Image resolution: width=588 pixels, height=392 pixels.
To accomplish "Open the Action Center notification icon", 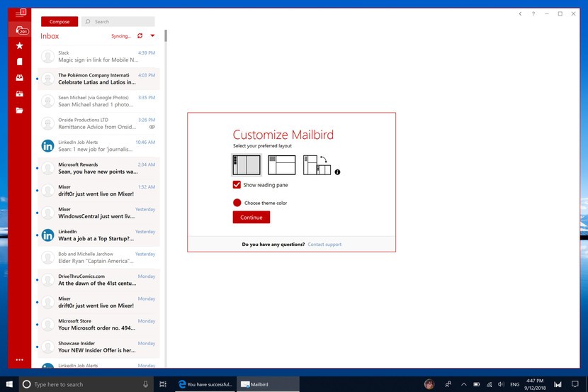I will pyautogui.click(x=575, y=384).
